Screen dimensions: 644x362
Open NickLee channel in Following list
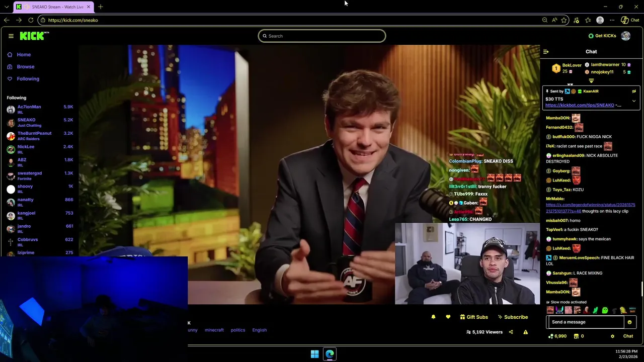(x=40, y=149)
